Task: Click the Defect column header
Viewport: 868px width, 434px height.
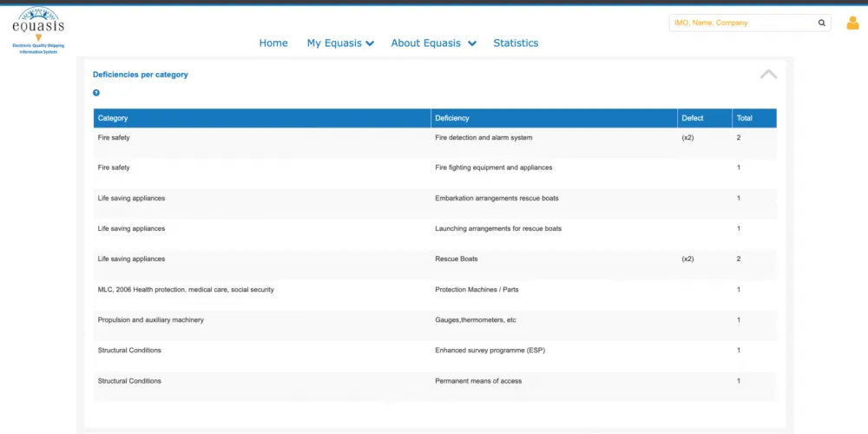Action: pos(705,118)
